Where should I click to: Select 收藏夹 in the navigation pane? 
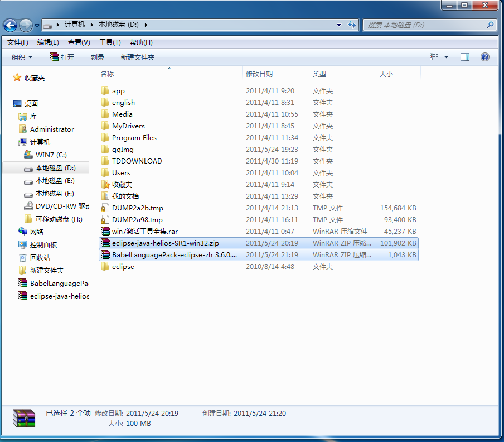tap(28, 78)
